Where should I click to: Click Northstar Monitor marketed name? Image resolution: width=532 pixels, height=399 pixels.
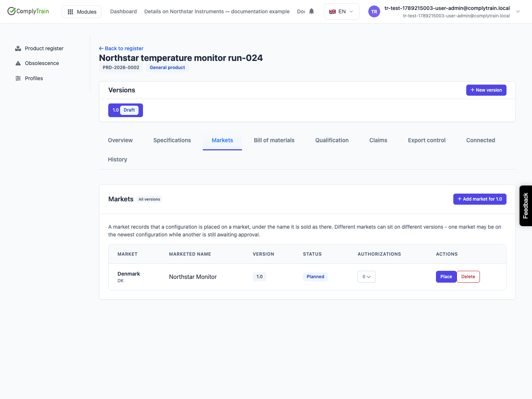coord(193,277)
